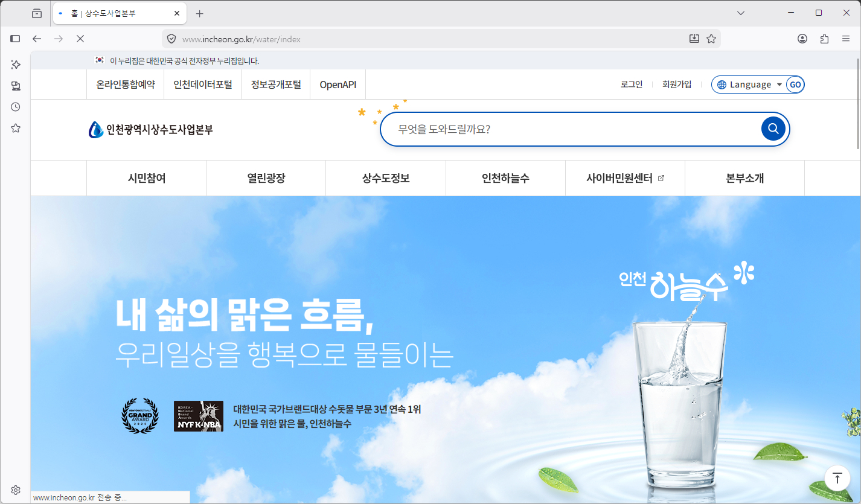Click the GO button beside Language
The height and width of the screenshot is (504, 861).
coord(795,85)
